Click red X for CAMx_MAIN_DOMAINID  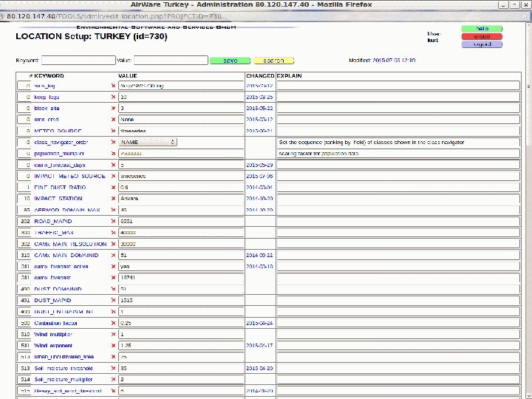[x=113, y=255]
